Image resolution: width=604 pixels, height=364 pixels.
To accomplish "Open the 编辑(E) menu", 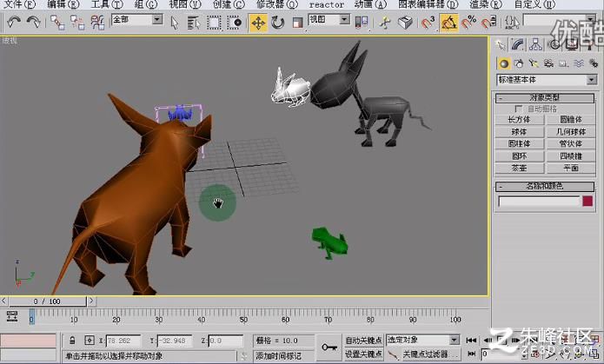I will tap(63, 4).
